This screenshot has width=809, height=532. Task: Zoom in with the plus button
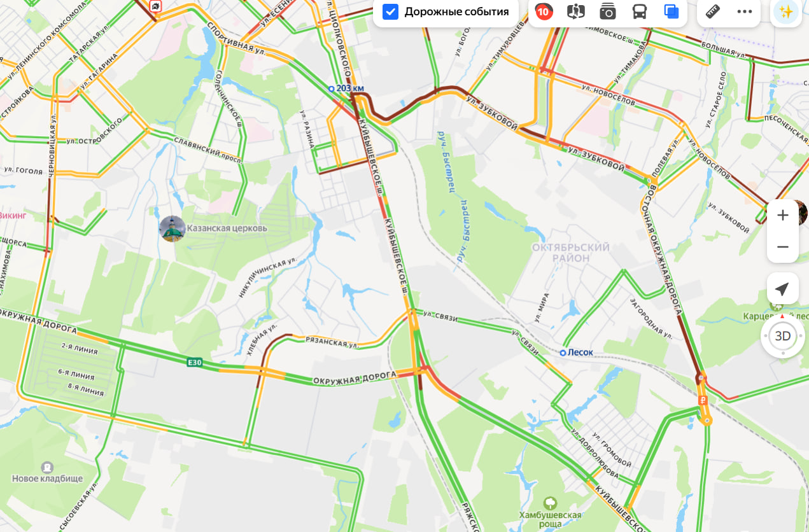(783, 215)
